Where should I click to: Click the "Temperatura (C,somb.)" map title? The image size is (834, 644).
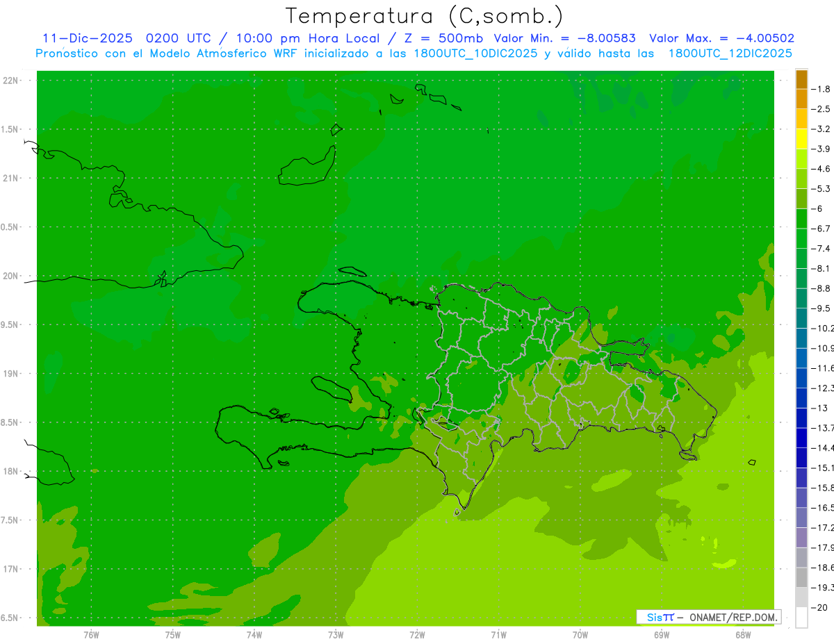(425, 15)
